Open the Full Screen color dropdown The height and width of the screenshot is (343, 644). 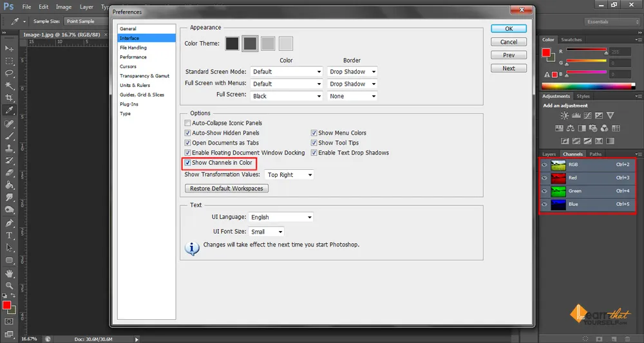tap(286, 96)
